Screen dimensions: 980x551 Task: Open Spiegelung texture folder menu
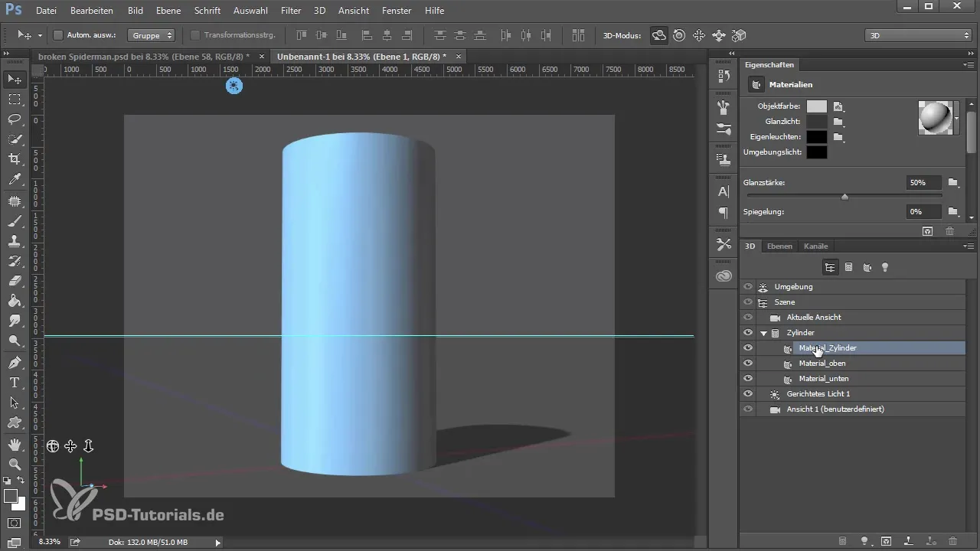coord(953,211)
